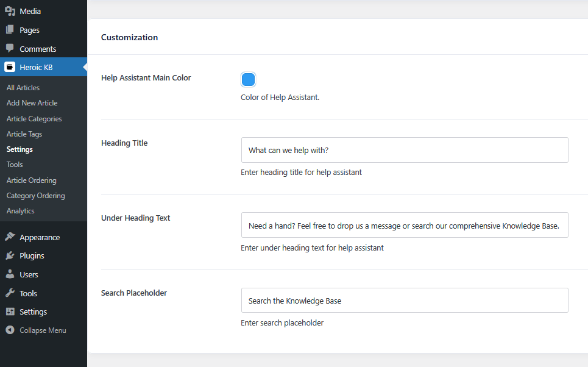The image size is (588, 367).
Task: Click the 'Under Heading Text' label
Action: click(135, 218)
